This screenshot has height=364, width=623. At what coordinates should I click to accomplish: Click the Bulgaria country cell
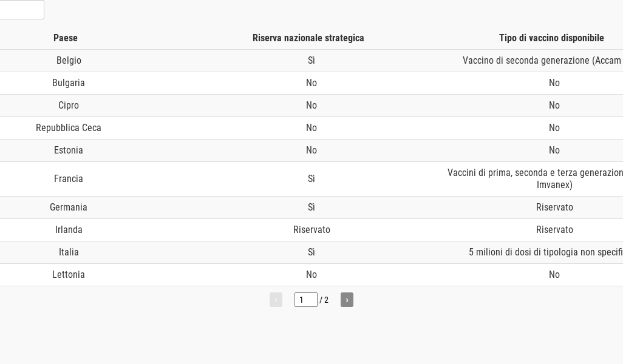tap(69, 83)
